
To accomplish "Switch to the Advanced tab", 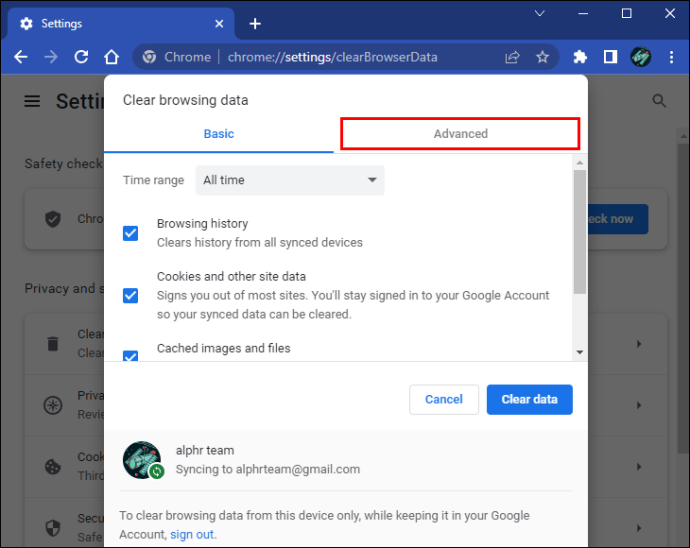I will (x=460, y=134).
